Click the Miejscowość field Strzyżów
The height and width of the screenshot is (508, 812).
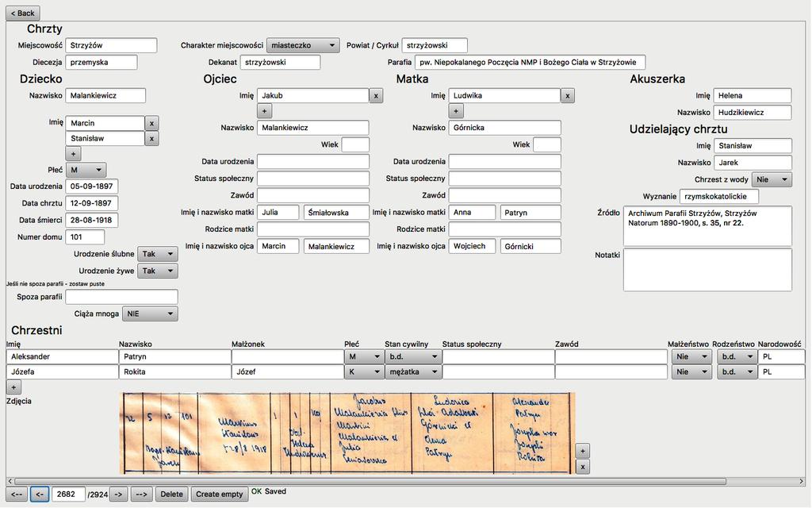[x=111, y=45]
